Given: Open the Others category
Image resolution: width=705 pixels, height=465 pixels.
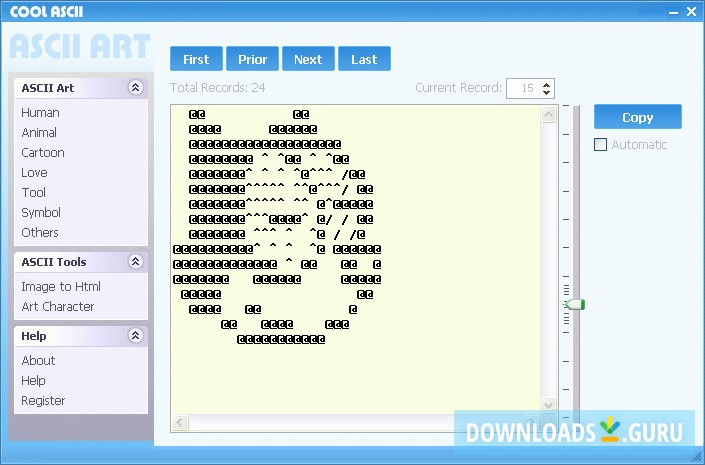Looking at the screenshot, I should tap(40, 232).
